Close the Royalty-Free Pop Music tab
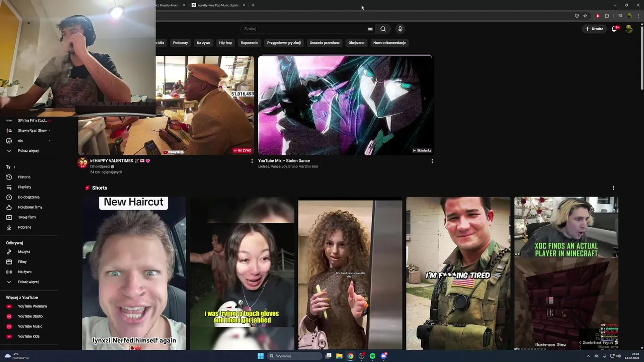This screenshot has height=362, width=644. (244, 5)
